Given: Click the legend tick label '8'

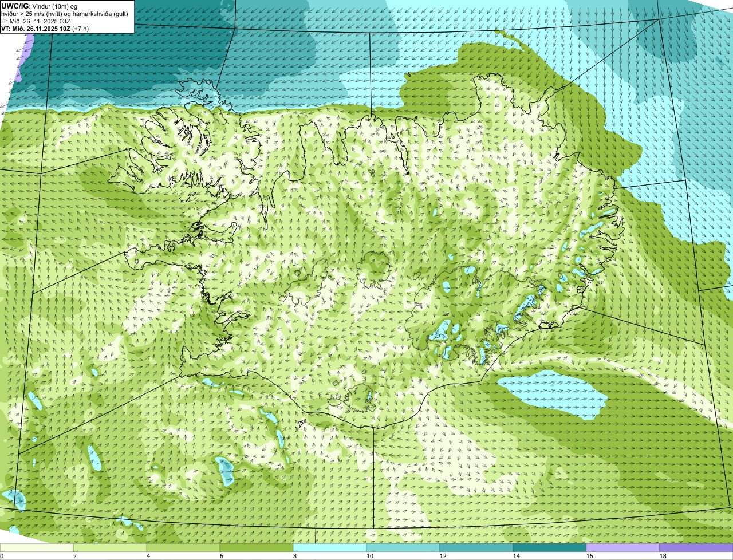Looking at the screenshot, I should click(x=295, y=556).
